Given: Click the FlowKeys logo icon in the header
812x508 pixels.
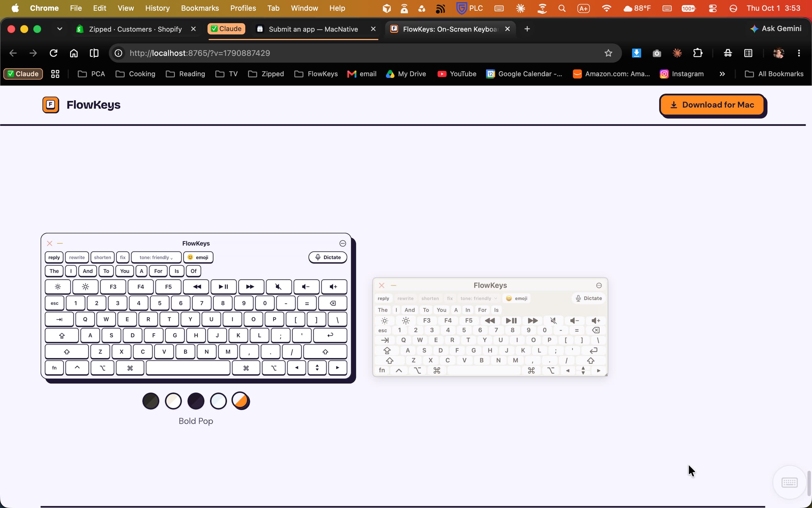Looking at the screenshot, I should click(x=51, y=105).
